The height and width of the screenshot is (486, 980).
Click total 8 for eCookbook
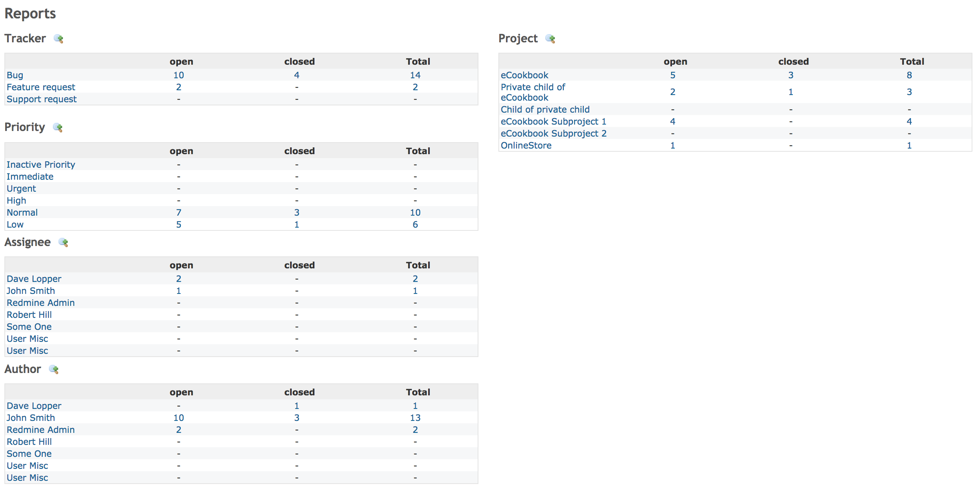[x=909, y=75]
